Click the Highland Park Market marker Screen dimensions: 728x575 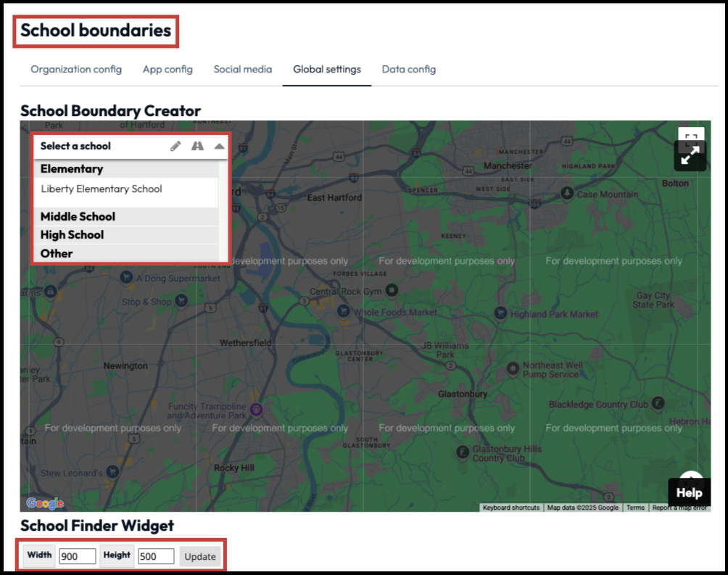[499, 311]
